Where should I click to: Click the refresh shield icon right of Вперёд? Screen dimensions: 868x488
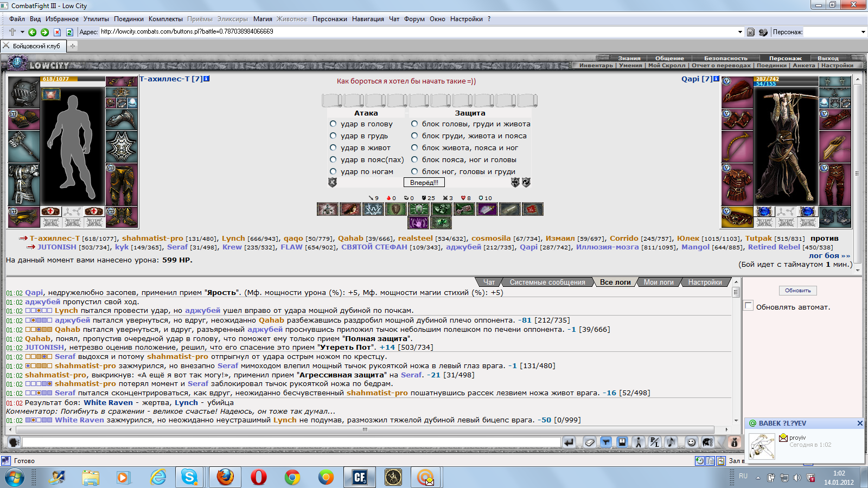[x=526, y=183]
